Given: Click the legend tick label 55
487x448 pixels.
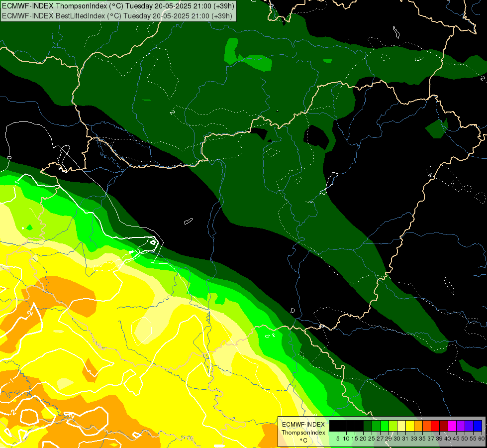Looking at the screenshot, I should click(x=474, y=439).
